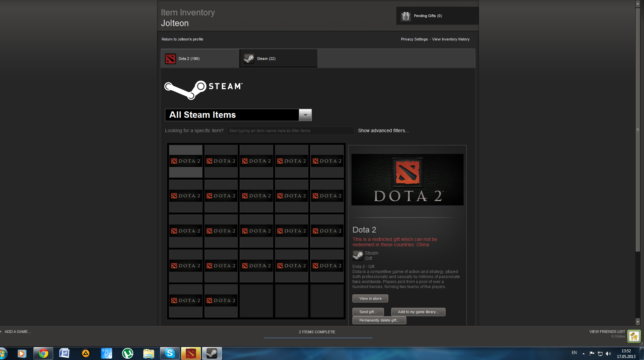Open Pending Gifts (0)

pyautogui.click(x=437, y=16)
